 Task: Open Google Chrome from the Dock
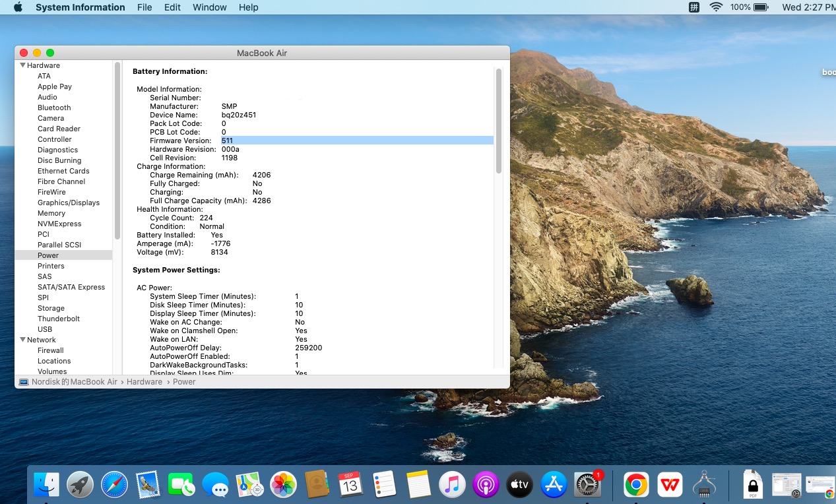(x=636, y=485)
